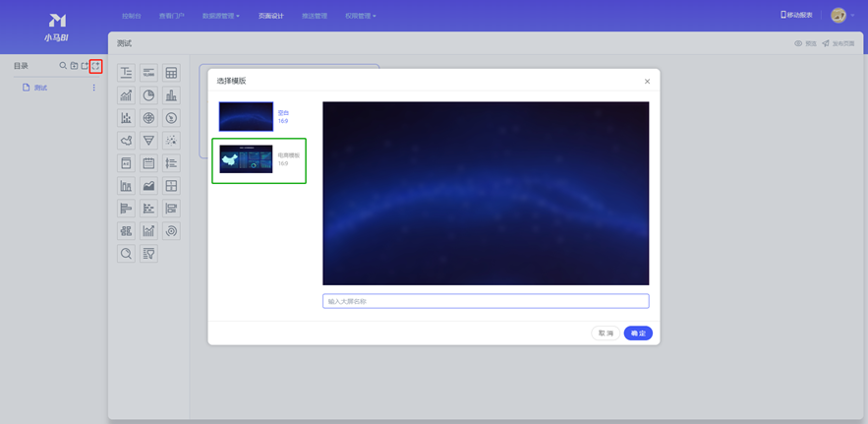This screenshot has width=868, height=424.
Task: Select the table grid component icon
Action: point(171,73)
